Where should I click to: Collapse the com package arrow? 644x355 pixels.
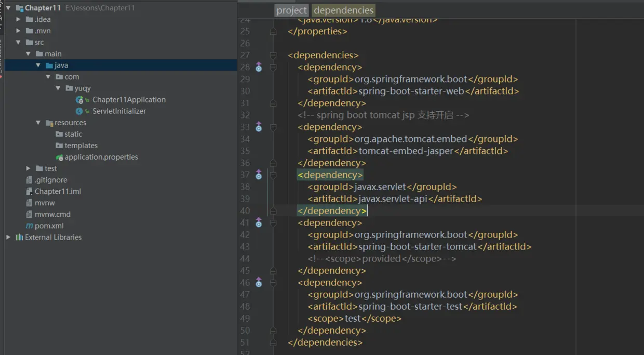pyautogui.click(x=48, y=76)
